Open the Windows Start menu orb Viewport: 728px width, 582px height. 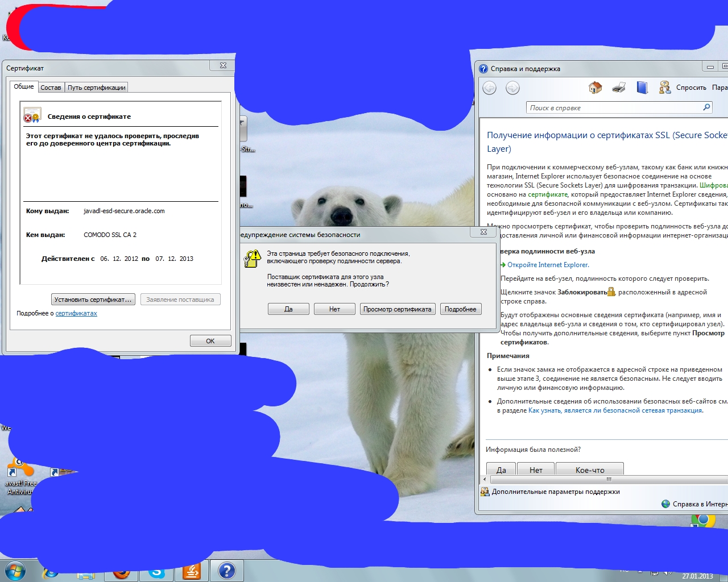coord(15,571)
